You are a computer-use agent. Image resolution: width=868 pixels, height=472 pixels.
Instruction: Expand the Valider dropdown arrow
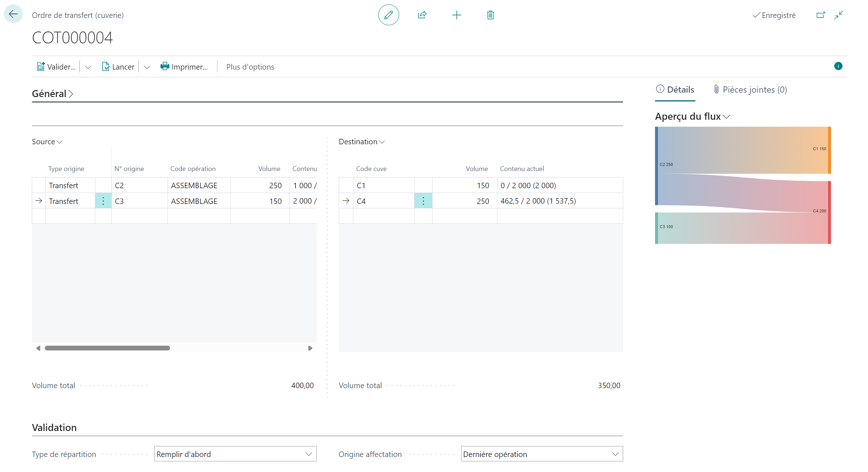pos(88,67)
